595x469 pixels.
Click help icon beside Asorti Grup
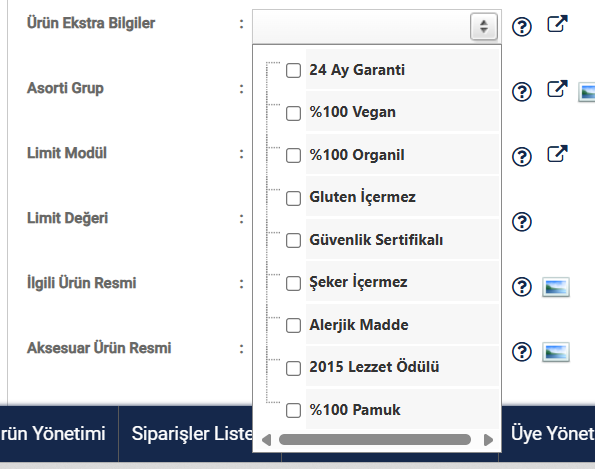pyautogui.click(x=522, y=91)
